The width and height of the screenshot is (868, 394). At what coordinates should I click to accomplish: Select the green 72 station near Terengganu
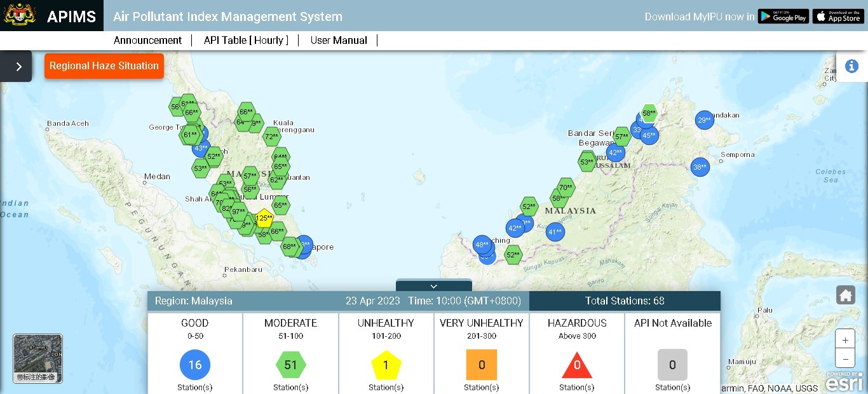pyautogui.click(x=272, y=136)
